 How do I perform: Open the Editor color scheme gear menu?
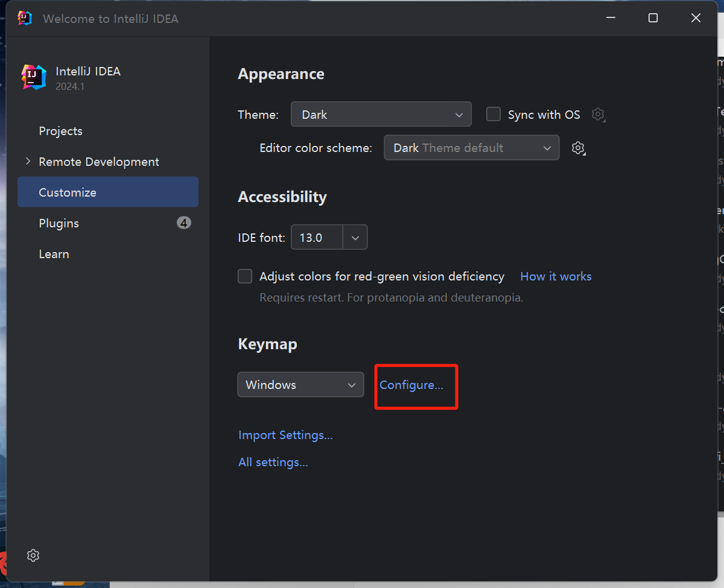578,148
